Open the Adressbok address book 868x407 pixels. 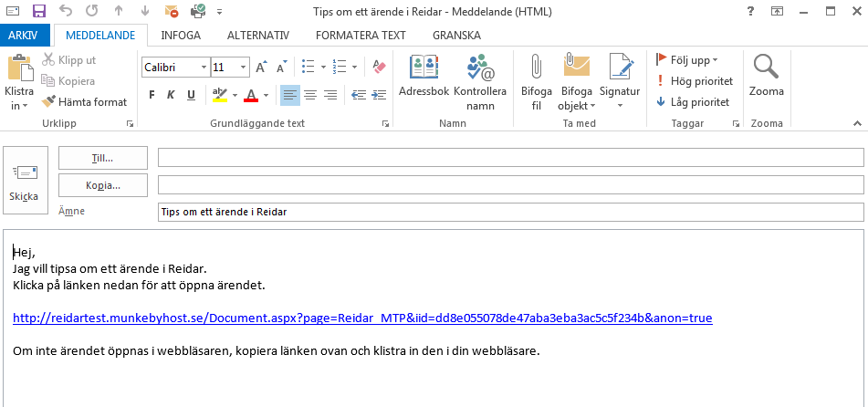[424, 78]
